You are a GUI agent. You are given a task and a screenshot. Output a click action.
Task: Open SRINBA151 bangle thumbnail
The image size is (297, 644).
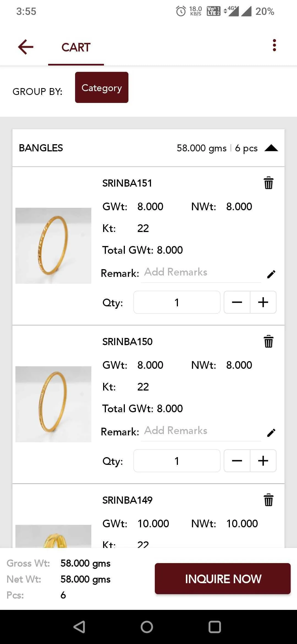pyautogui.click(x=53, y=245)
